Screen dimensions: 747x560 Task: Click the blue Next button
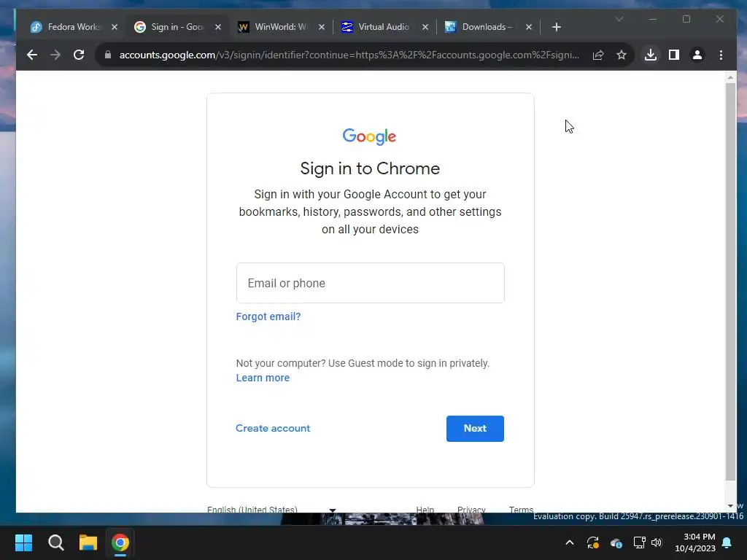475,428
